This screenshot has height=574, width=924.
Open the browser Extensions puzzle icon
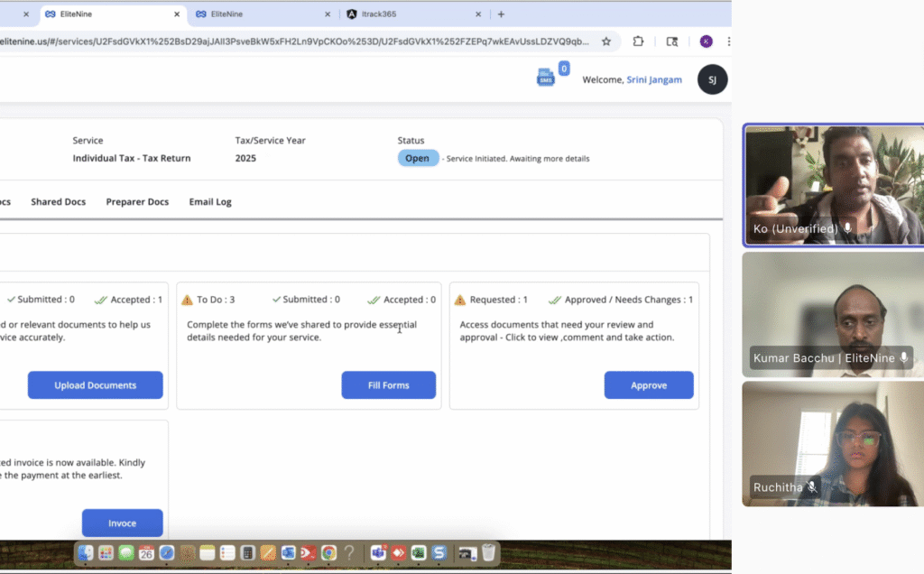point(638,42)
